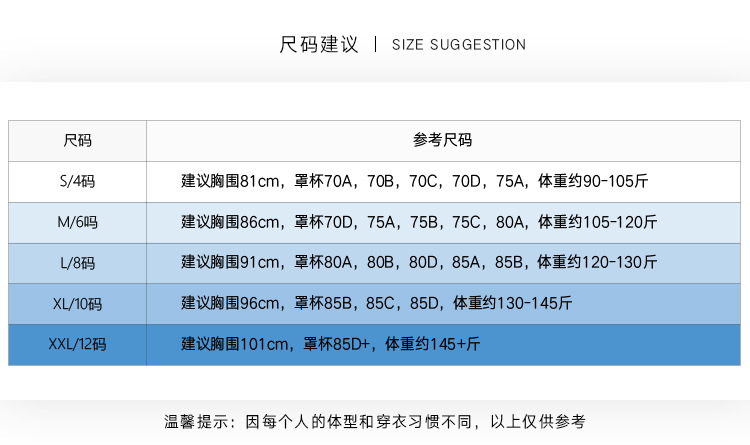Click the M/6码 size cell

tap(77, 222)
